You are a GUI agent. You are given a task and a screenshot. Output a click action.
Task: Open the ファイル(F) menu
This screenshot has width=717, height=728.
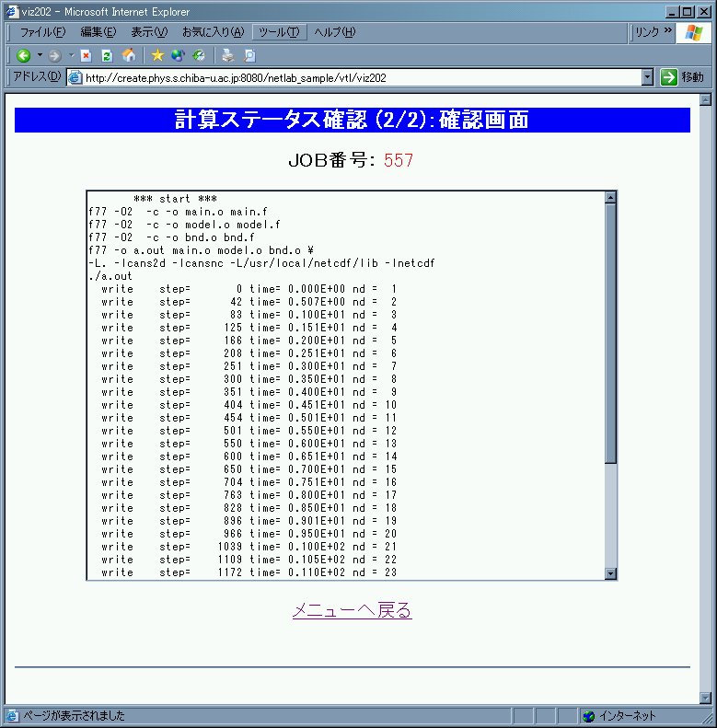coord(42,32)
